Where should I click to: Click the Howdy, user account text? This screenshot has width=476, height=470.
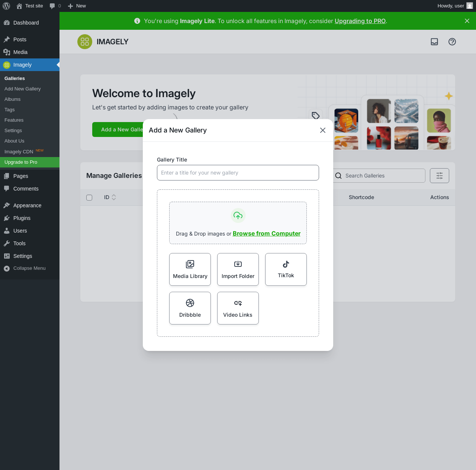[x=451, y=6]
